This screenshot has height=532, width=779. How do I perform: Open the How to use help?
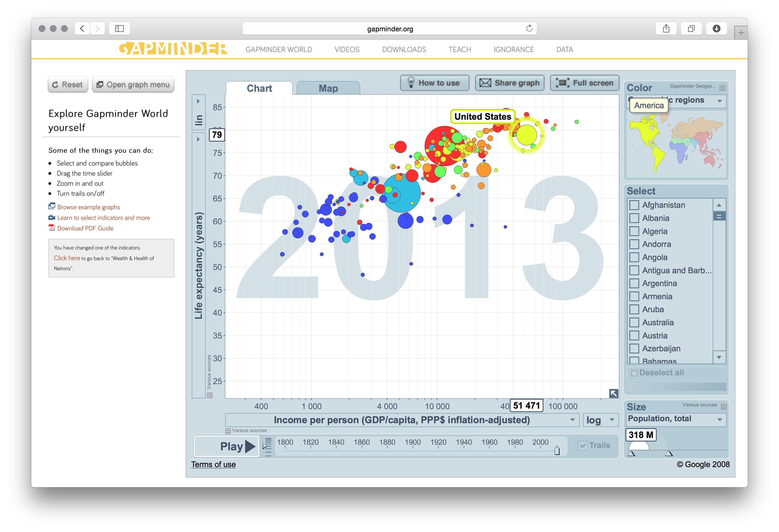(x=435, y=83)
